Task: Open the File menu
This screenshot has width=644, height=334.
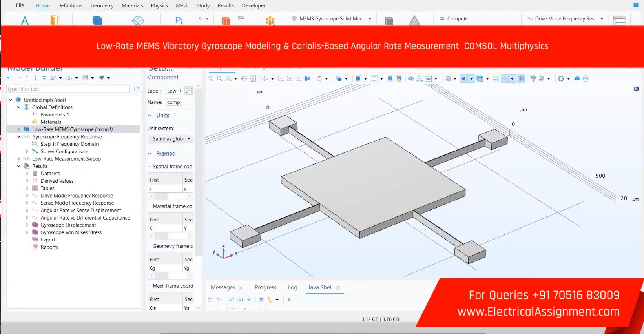Action: [20, 5]
